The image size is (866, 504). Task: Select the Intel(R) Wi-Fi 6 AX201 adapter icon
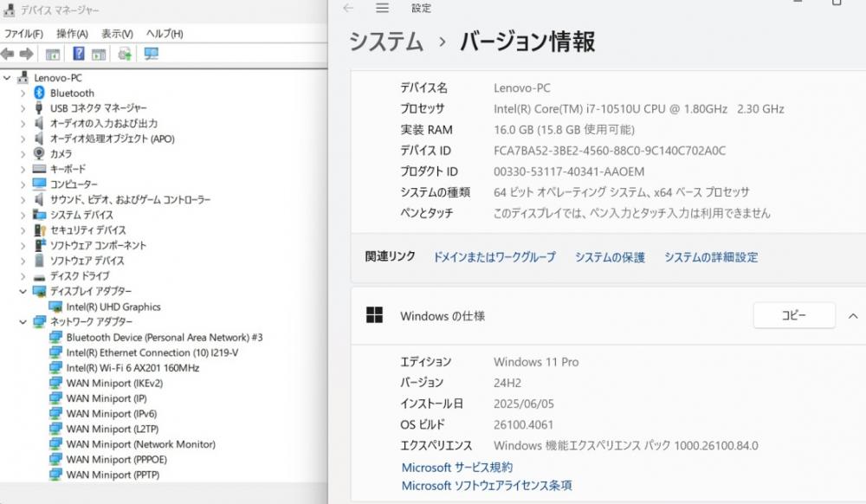(55, 368)
